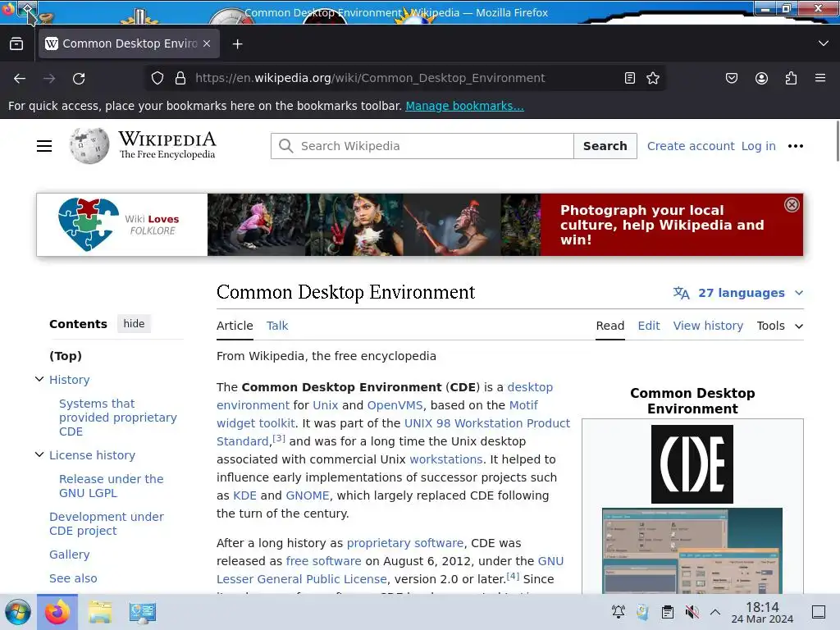This screenshot has width=840, height=630.
Task: Click the Wiki Loves Folklore heart logo
Action: pos(89,224)
